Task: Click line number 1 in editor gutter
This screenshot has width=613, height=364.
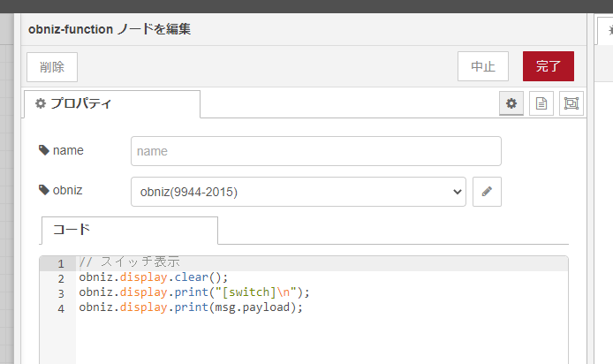Action: pyautogui.click(x=60, y=263)
